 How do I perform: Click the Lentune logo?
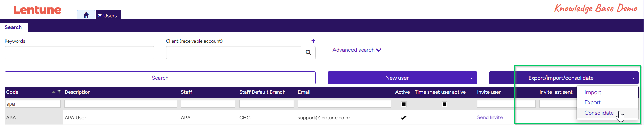click(37, 10)
